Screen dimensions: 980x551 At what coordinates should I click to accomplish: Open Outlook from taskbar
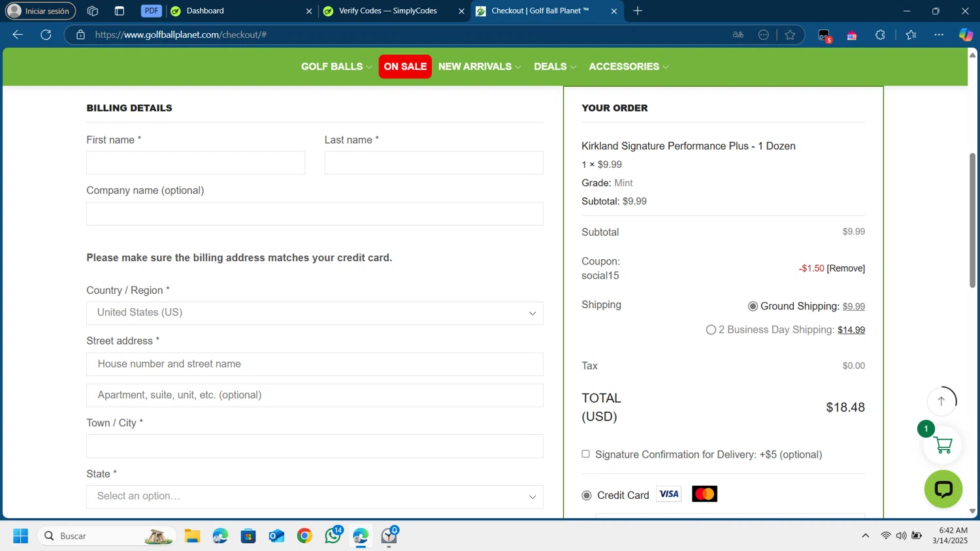[276, 536]
